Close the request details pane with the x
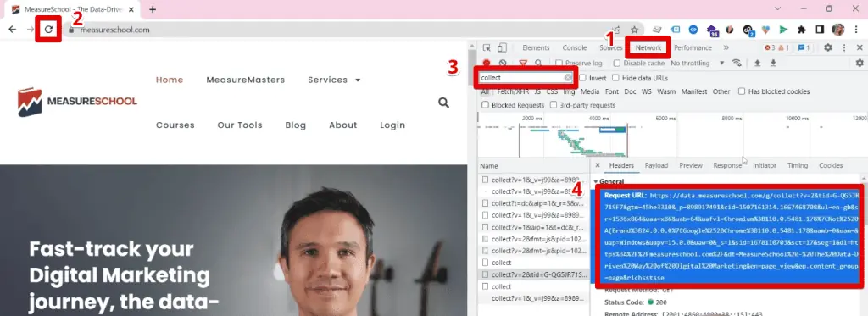The height and width of the screenshot is (316, 868). [598, 165]
